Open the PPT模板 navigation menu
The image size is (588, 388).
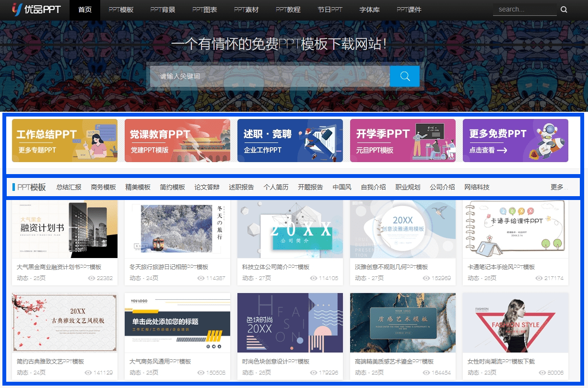pyautogui.click(x=121, y=10)
